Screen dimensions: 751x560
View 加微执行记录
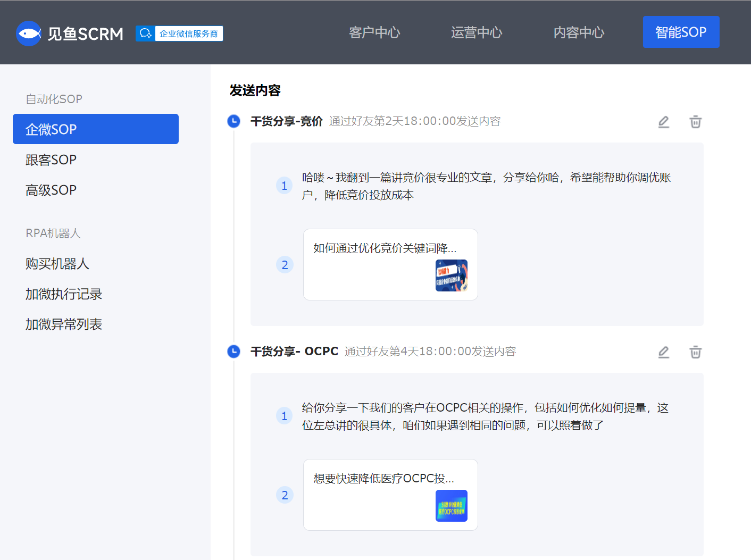coord(64,294)
